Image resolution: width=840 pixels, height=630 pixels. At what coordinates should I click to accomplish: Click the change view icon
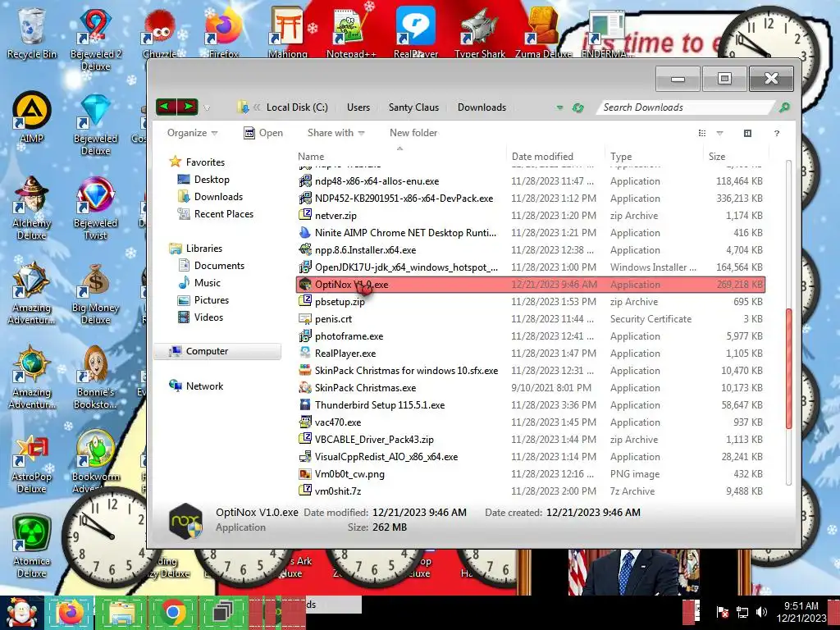[702, 133]
